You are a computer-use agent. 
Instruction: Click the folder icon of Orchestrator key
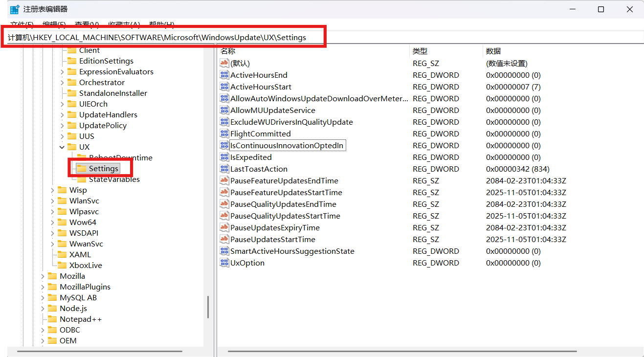coord(72,82)
